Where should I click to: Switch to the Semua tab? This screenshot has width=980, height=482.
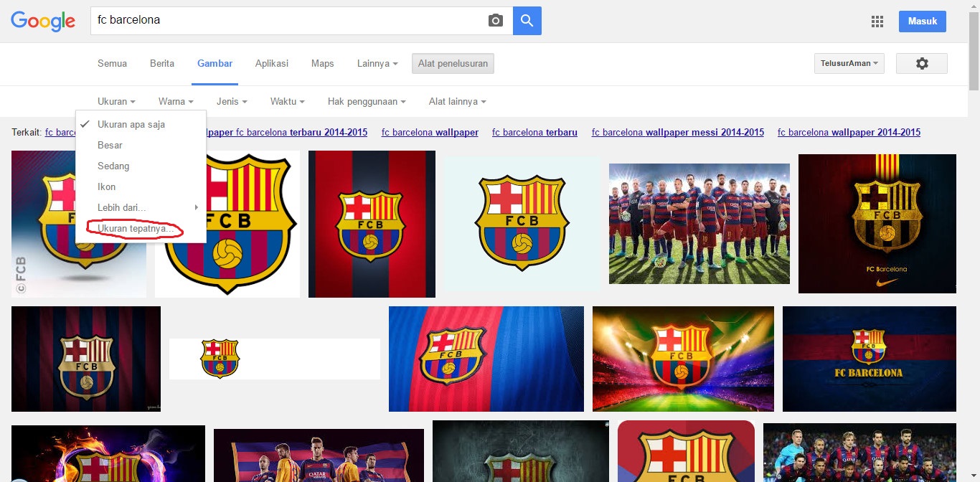click(x=112, y=63)
